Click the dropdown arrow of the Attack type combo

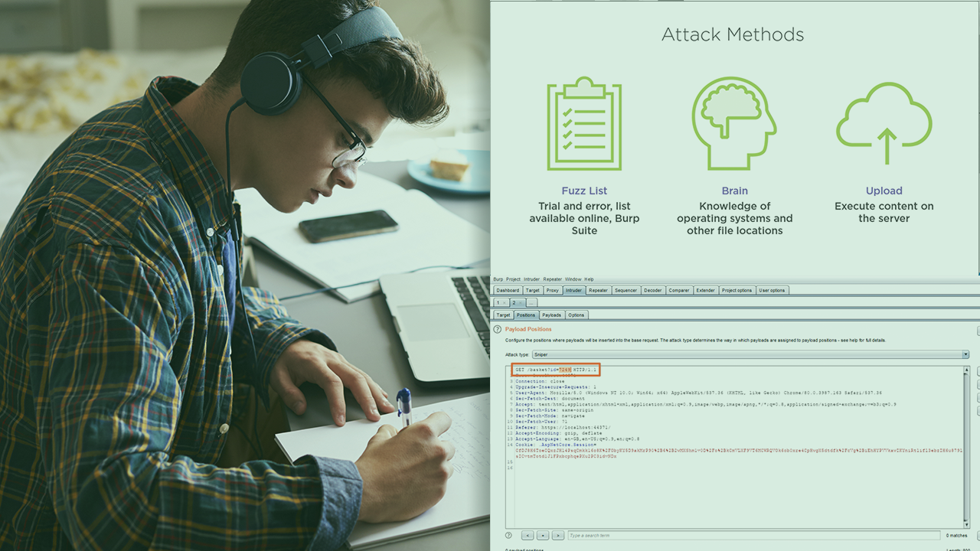[965, 354]
